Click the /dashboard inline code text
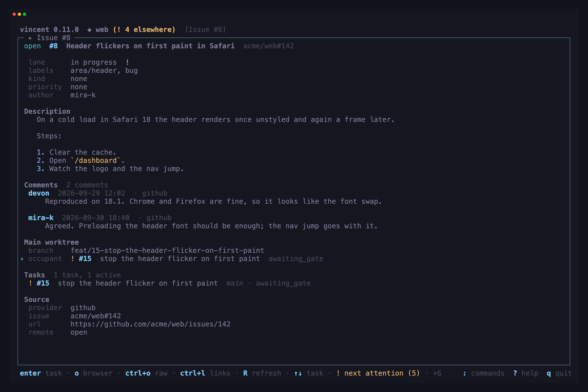588x392 pixels. click(96, 160)
